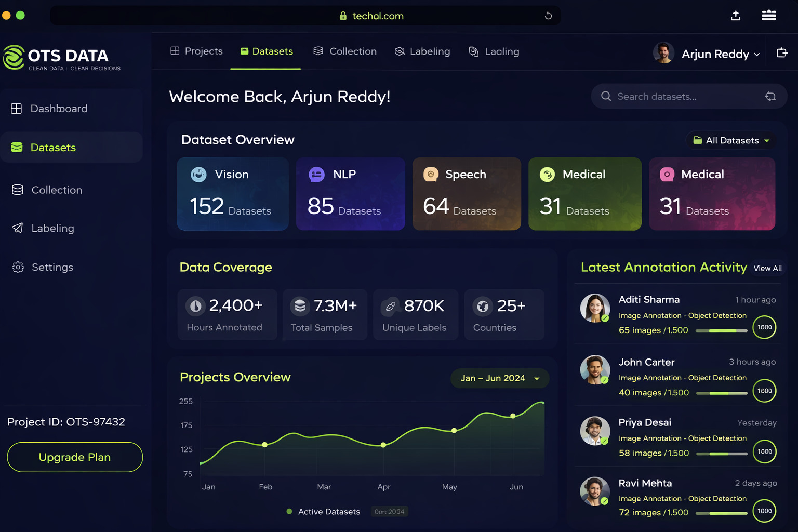Viewport: 798px width, 532px height.
Task: Open the hamburger menu icon
Action: 768,16
